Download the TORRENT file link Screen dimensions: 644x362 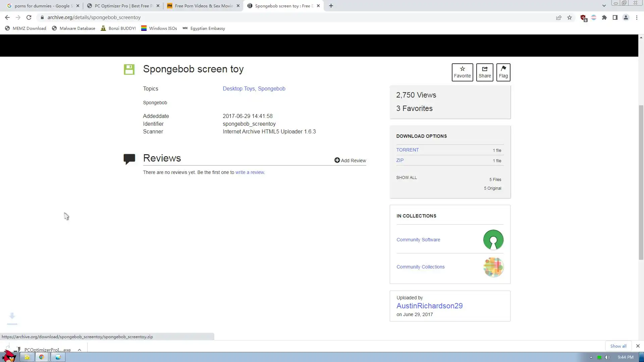pyautogui.click(x=407, y=150)
